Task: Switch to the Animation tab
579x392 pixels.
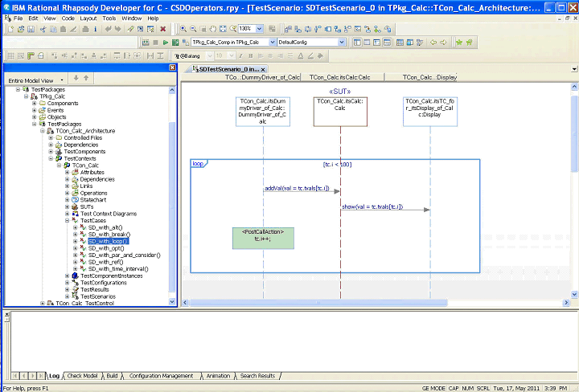Action: pyautogui.click(x=218, y=376)
